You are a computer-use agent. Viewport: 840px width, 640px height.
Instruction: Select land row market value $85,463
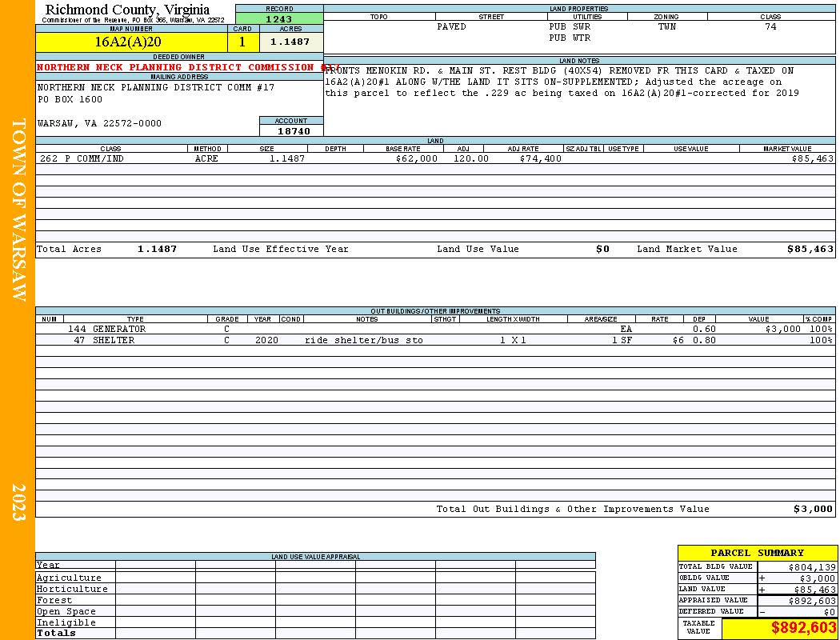(x=812, y=158)
